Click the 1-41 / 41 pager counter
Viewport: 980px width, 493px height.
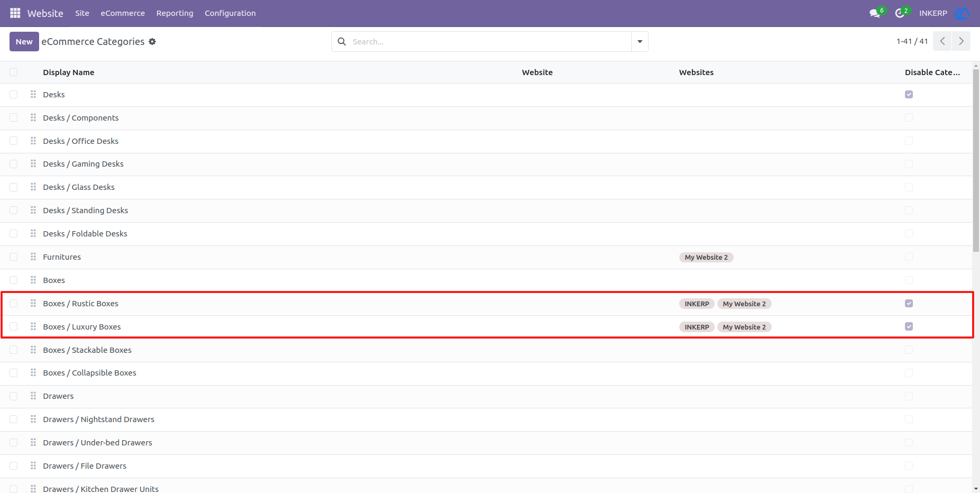[x=912, y=41]
